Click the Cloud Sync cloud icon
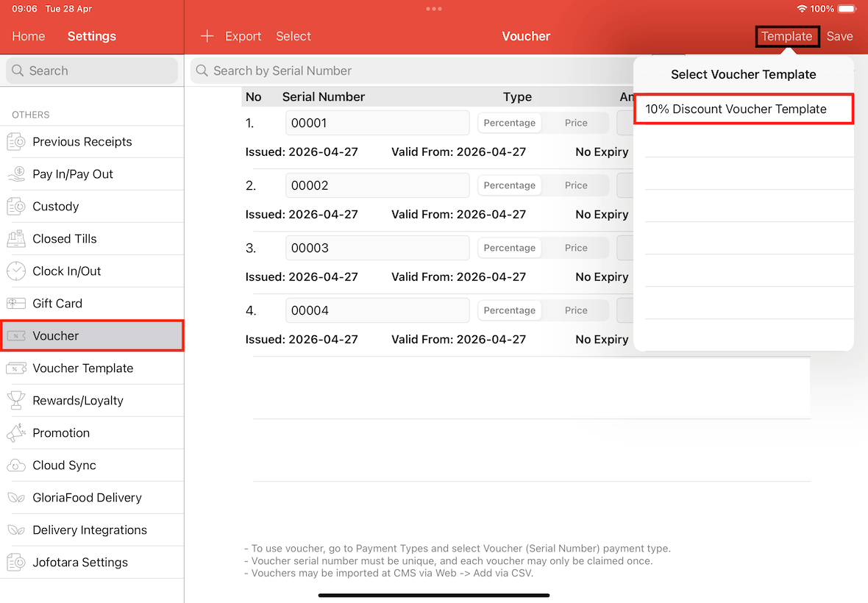 click(x=16, y=465)
